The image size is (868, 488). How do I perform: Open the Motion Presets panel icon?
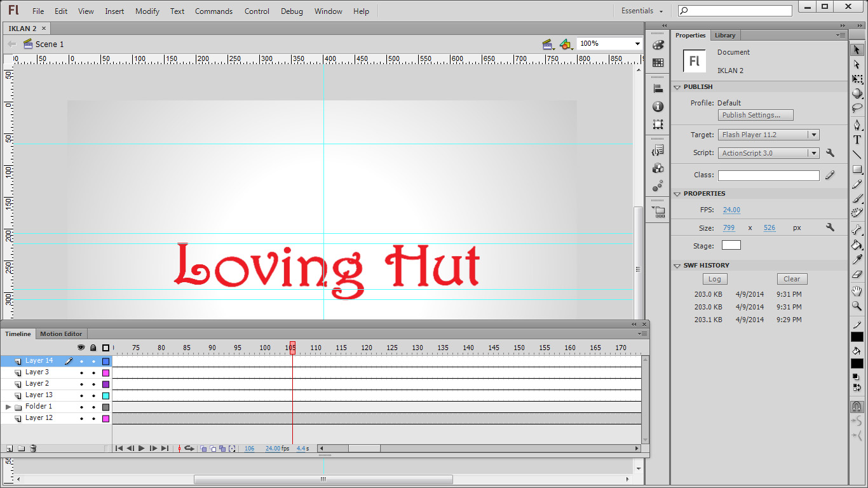click(658, 186)
